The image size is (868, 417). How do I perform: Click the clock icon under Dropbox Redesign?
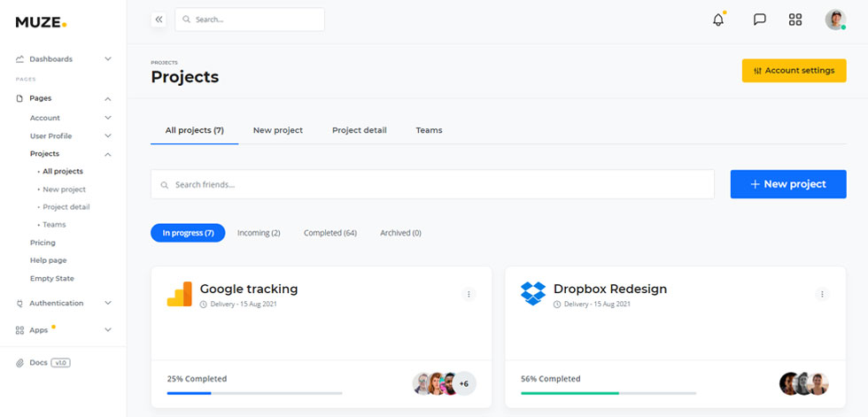click(557, 305)
